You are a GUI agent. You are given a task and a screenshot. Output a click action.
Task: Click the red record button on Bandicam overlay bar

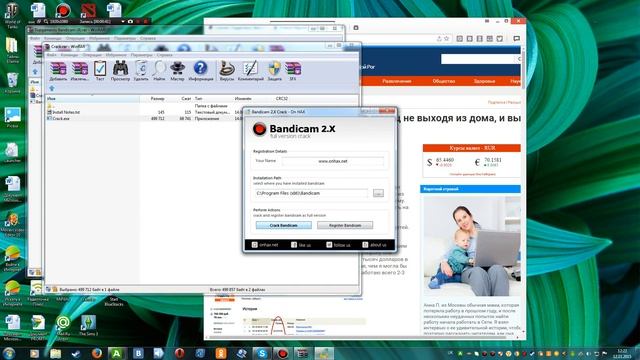(145, 21)
